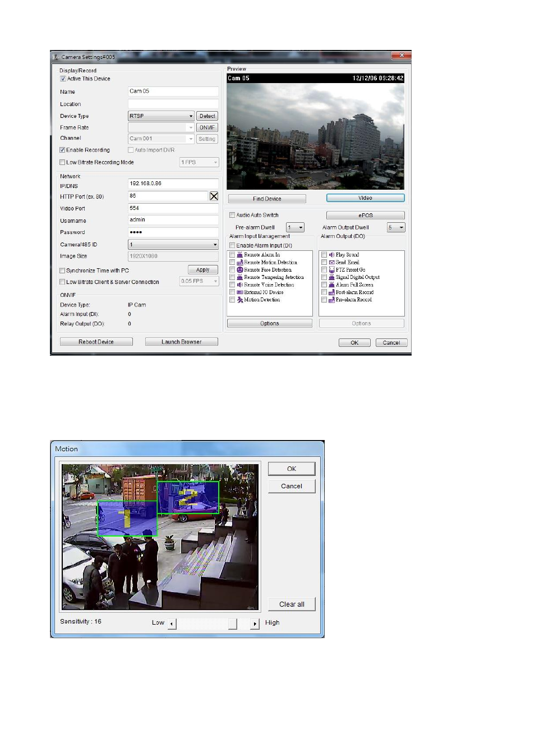Click the Remote Tampering detection icon
This screenshot has width=535, height=756.
pyautogui.click(x=239, y=277)
